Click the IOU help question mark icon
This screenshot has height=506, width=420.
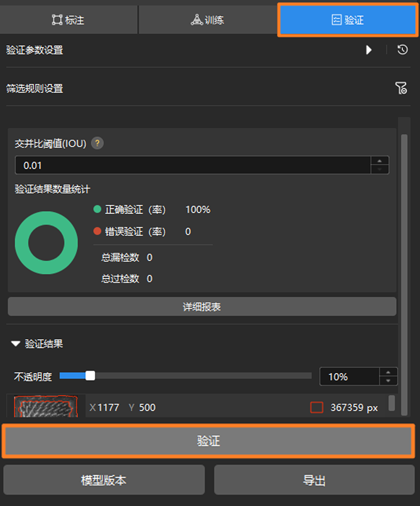[97, 143]
